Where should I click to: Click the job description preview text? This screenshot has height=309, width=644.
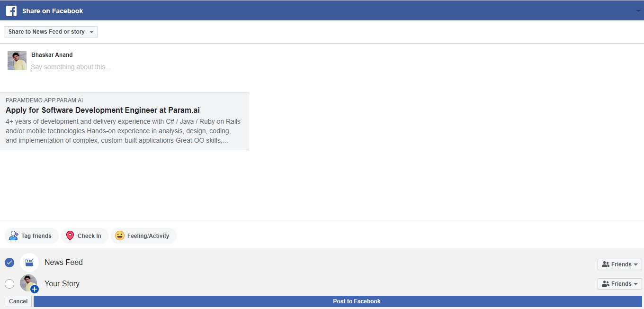pyautogui.click(x=123, y=131)
